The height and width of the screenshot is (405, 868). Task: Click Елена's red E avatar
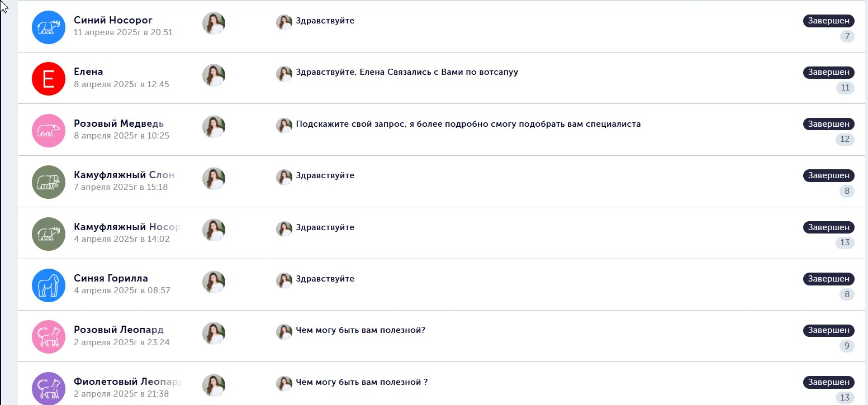[49, 79]
